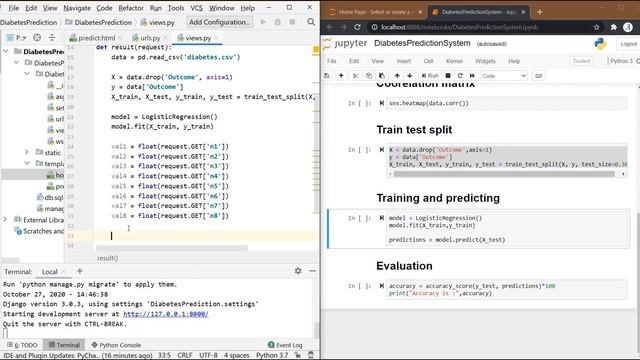Open the Jupyter File menu
Image resolution: width=640 pixels, height=360 pixels.
coord(331,61)
